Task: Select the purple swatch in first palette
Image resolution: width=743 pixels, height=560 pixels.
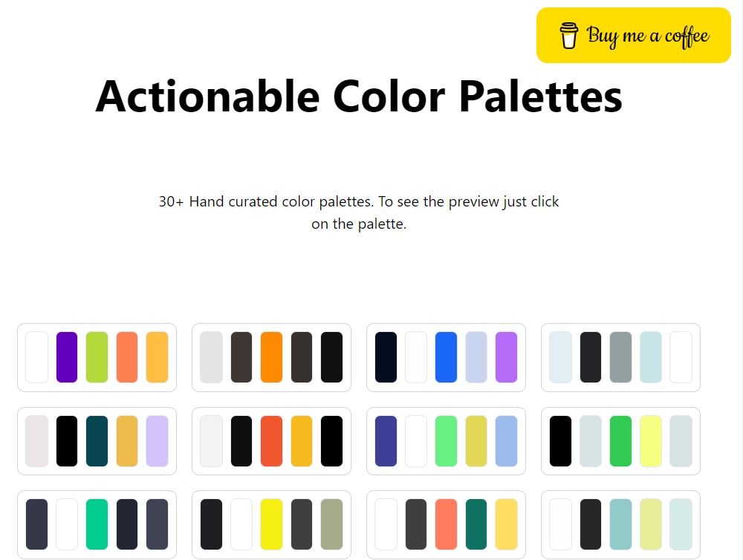Action: (67, 357)
